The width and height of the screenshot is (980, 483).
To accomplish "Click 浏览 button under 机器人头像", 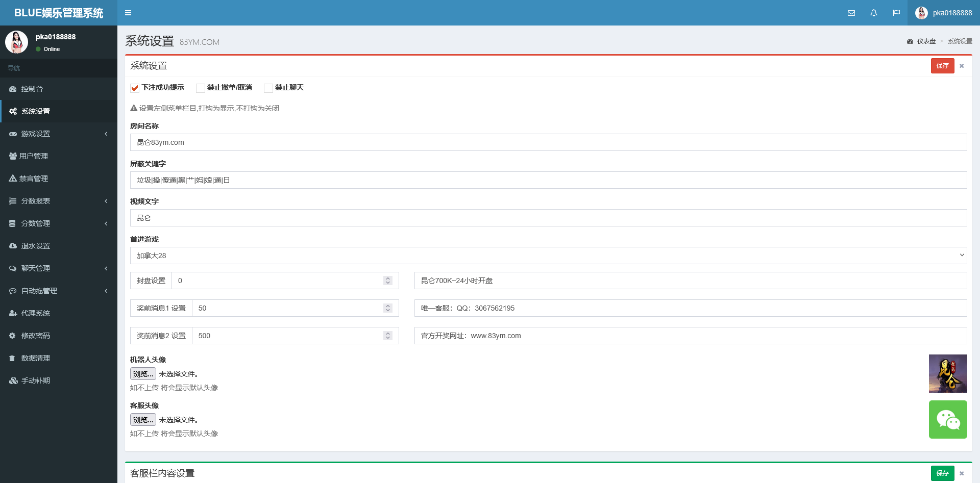I will pyautogui.click(x=143, y=374).
